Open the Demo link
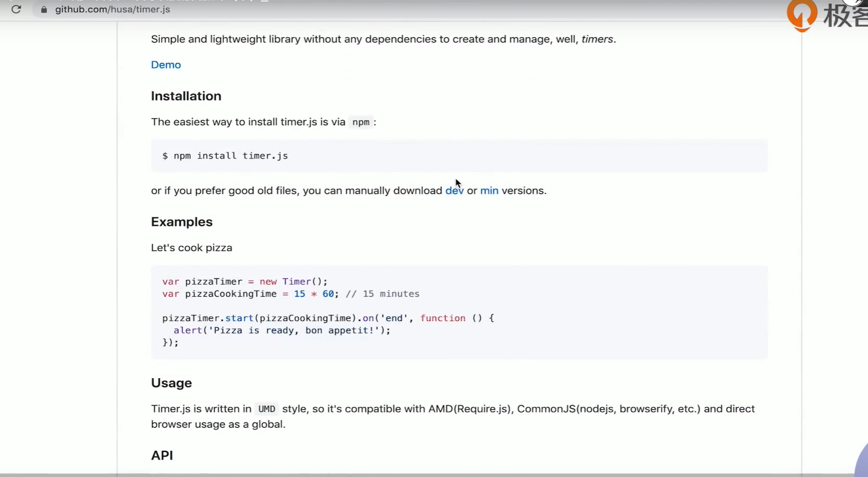Image resolution: width=868 pixels, height=477 pixels. 166,64
